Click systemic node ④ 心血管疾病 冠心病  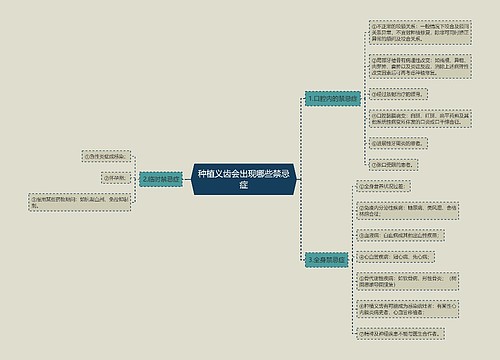395,257
